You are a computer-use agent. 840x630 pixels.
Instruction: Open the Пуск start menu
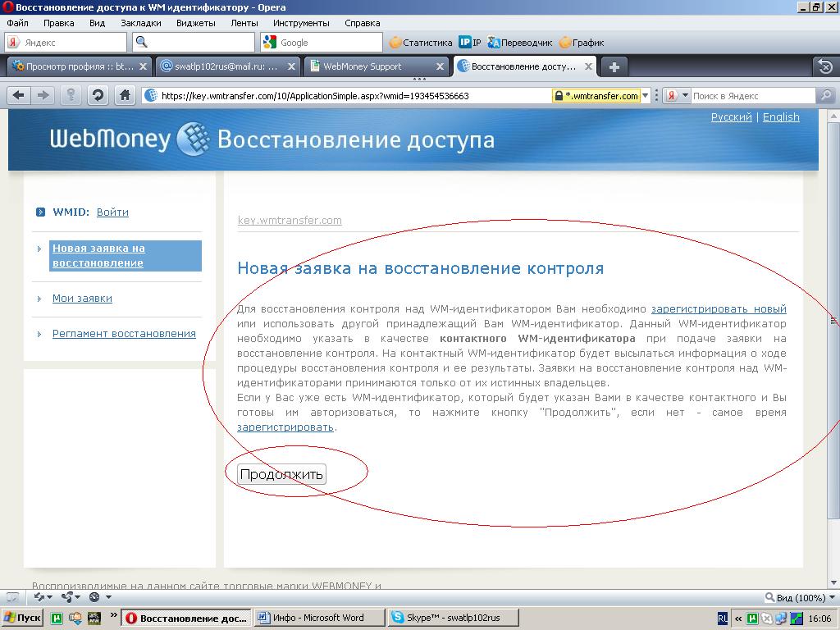pyautogui.click(x=22, y=619)
